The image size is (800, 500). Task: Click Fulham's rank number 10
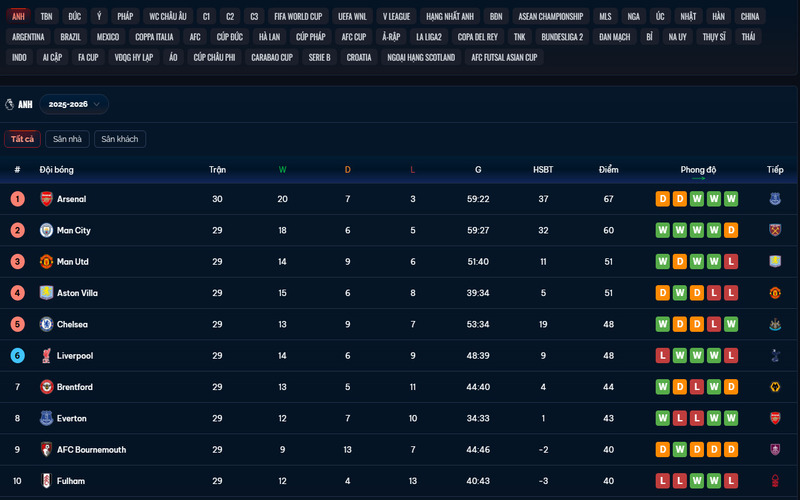(x=17, y=481)
